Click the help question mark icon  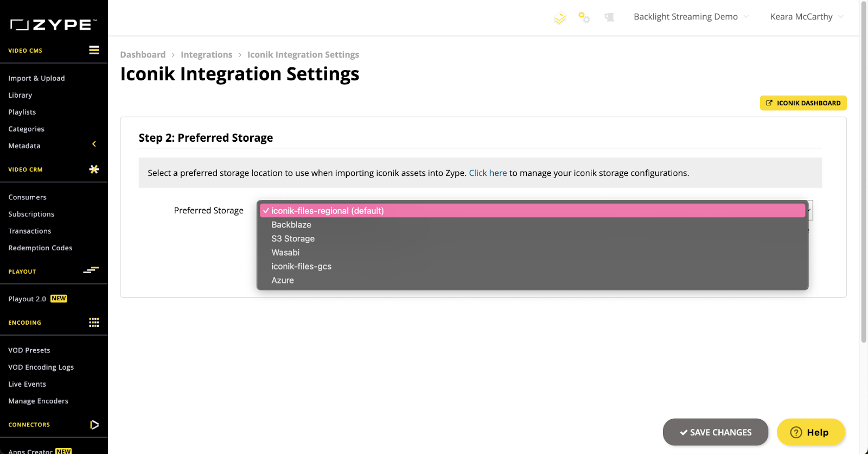[796, 432]
